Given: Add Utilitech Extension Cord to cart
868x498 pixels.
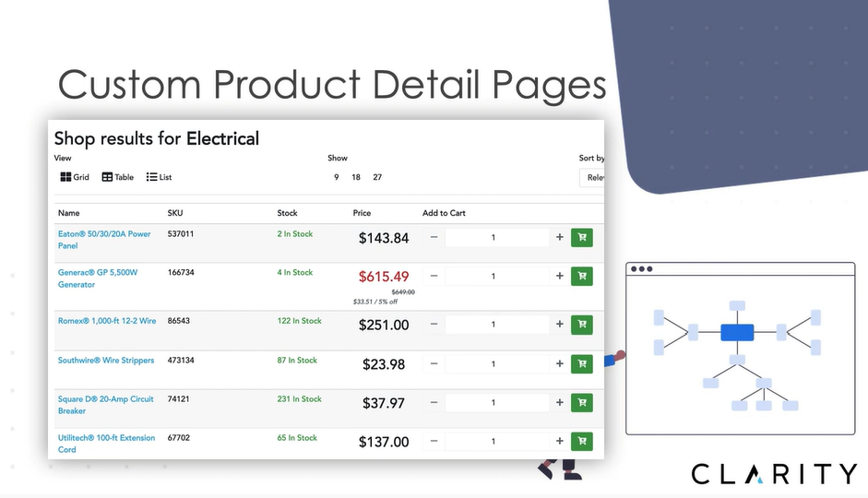Looking at the screenshot, I should pos(582,441).
